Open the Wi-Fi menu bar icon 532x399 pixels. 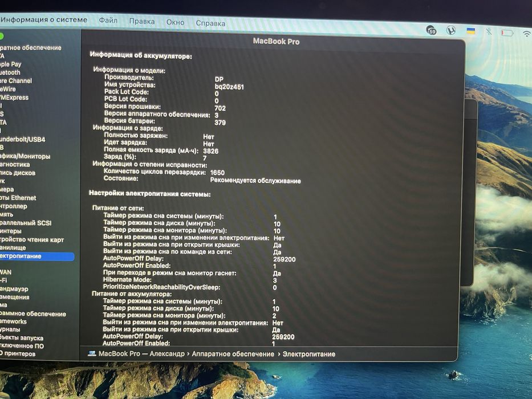pos(527,34)
